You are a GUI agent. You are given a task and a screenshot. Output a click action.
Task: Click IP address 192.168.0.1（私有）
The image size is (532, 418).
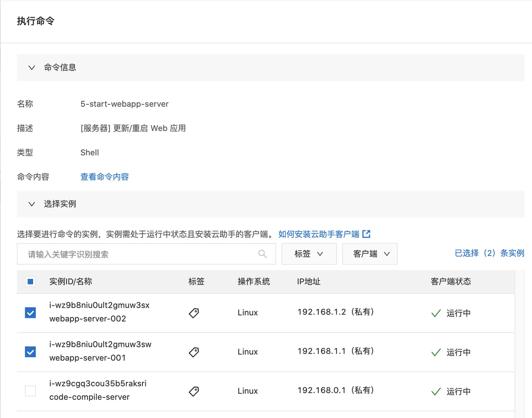336,390
